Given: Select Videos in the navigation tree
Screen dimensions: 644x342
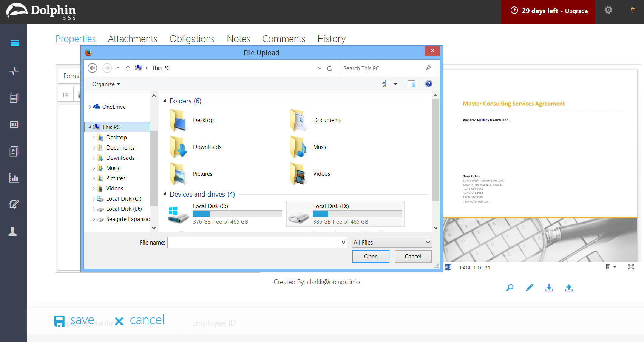Looking at the screenshot, I should point(114,189).
